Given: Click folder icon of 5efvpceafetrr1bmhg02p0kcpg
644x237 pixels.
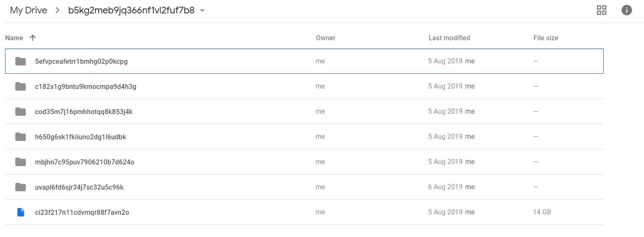Looking at the screenshot, I should coord(21,61).
